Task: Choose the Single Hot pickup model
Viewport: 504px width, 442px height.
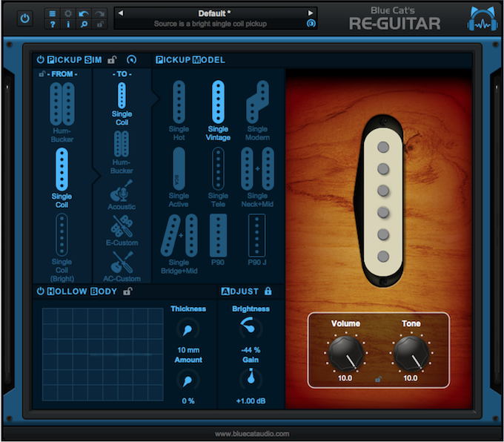Action: [179, 110]
